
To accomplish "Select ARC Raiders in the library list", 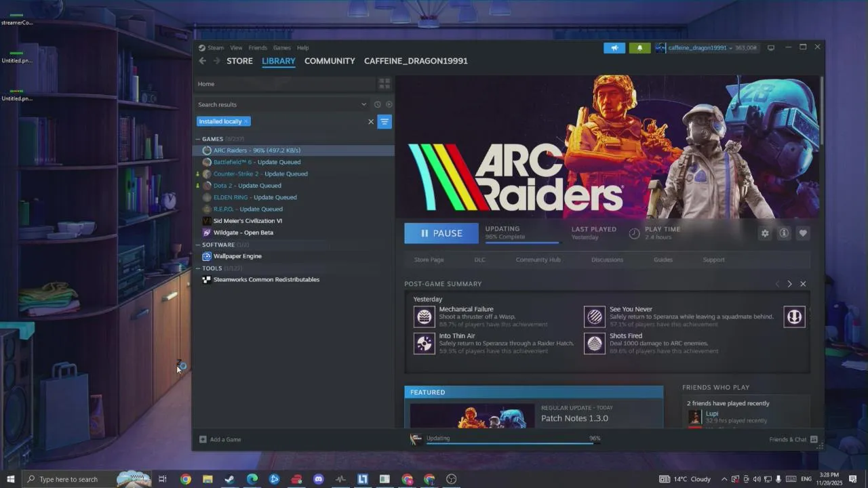I will click(294, 150).
